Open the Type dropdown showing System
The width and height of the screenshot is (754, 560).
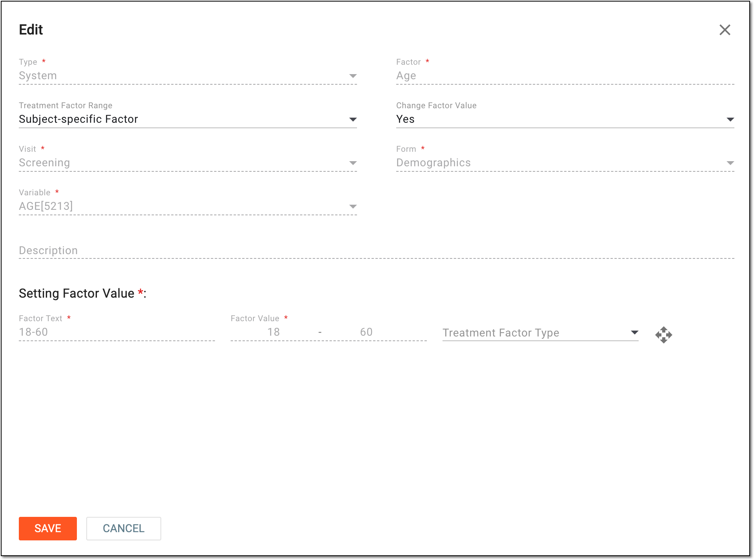[188, 76]
